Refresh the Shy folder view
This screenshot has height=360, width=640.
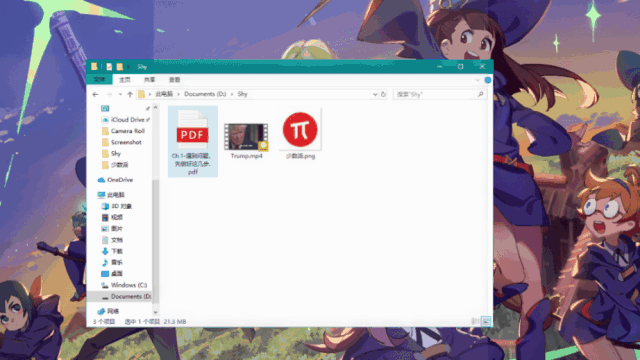coord(383,94)
